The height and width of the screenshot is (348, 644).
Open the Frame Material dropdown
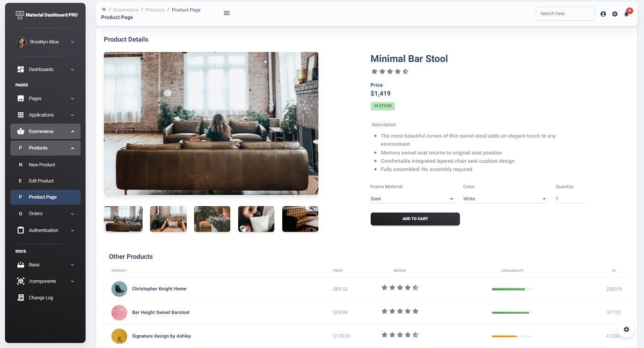(x=412, y=198)
